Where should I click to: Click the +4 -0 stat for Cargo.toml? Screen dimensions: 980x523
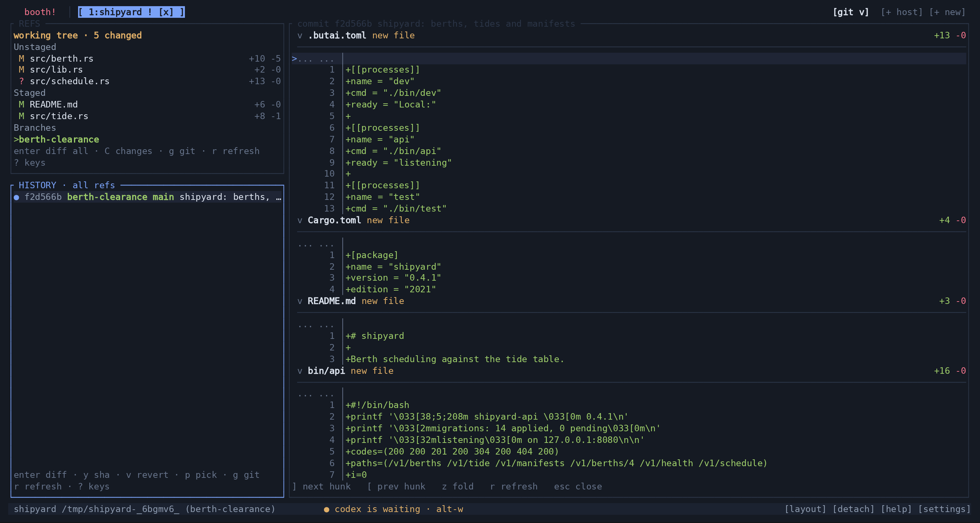pyautogui.click(x=952, y=220)
